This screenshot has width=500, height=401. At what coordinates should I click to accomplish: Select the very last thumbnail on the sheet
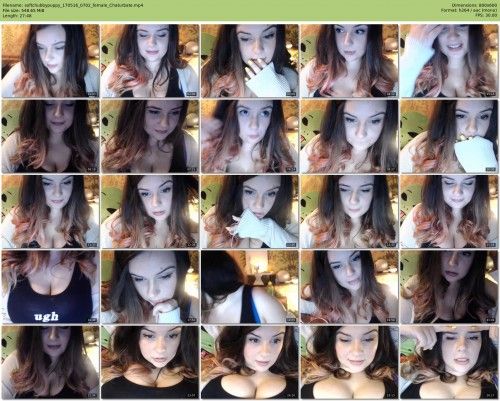[x=449, y=362]
